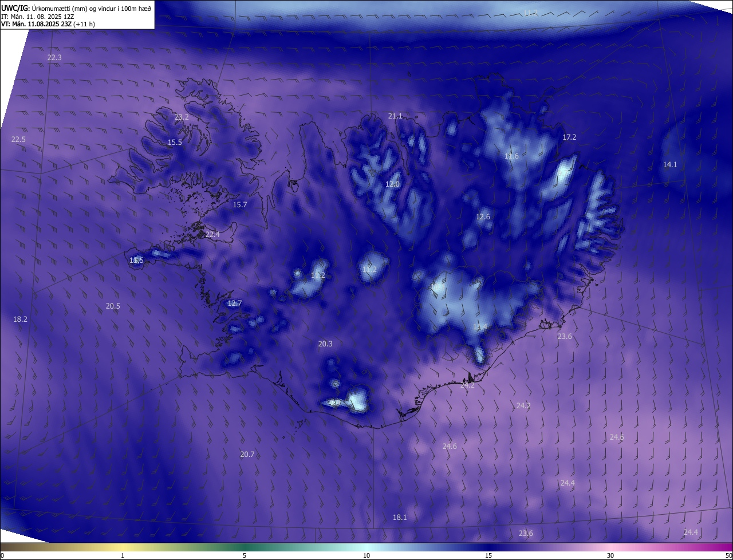Click the color scale label 50
Viewport: 733px width, 560px height.
(728, 555)
